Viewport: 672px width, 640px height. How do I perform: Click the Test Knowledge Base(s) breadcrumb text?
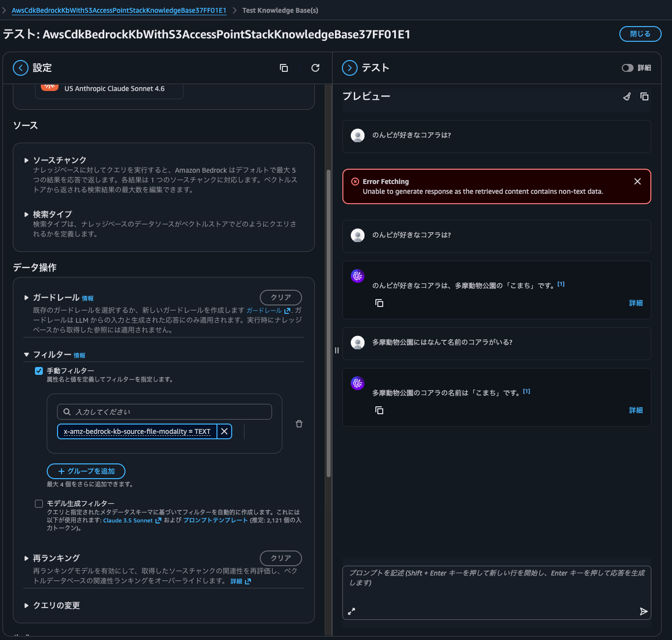click(280, 10)
